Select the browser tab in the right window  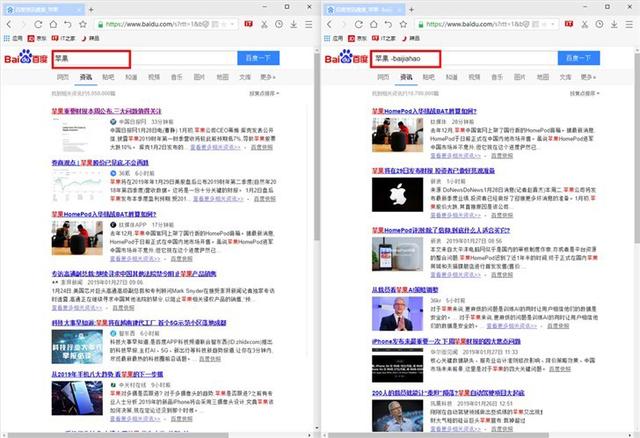pos(364,9)
